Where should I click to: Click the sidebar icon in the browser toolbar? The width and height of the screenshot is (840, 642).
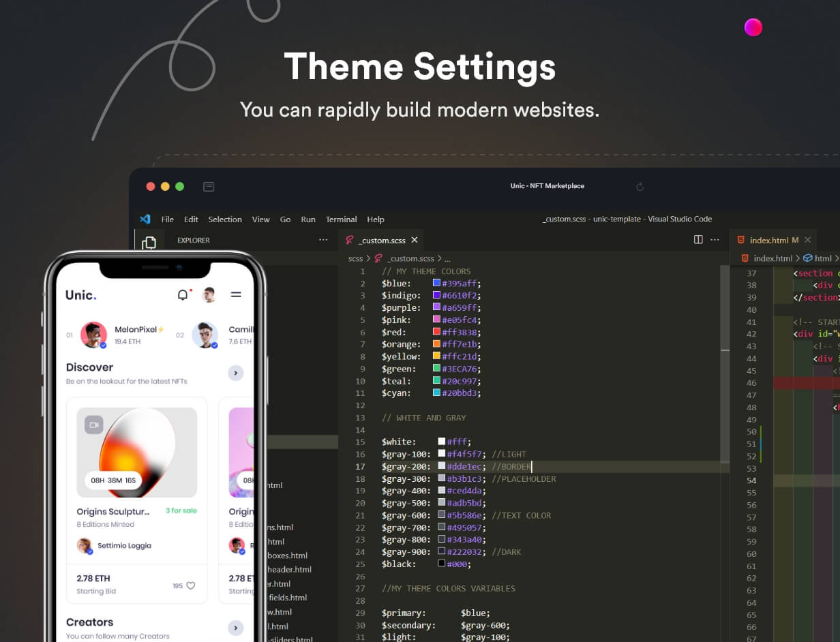click(209, 185)
